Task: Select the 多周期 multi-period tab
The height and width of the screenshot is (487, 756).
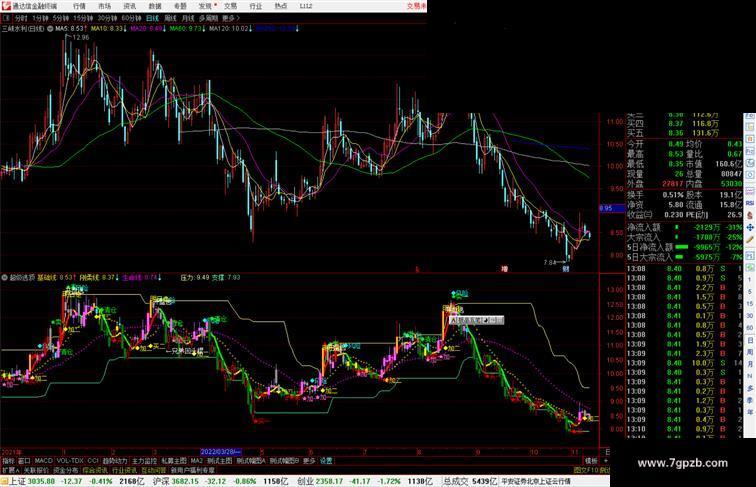Action: (208, 18)
